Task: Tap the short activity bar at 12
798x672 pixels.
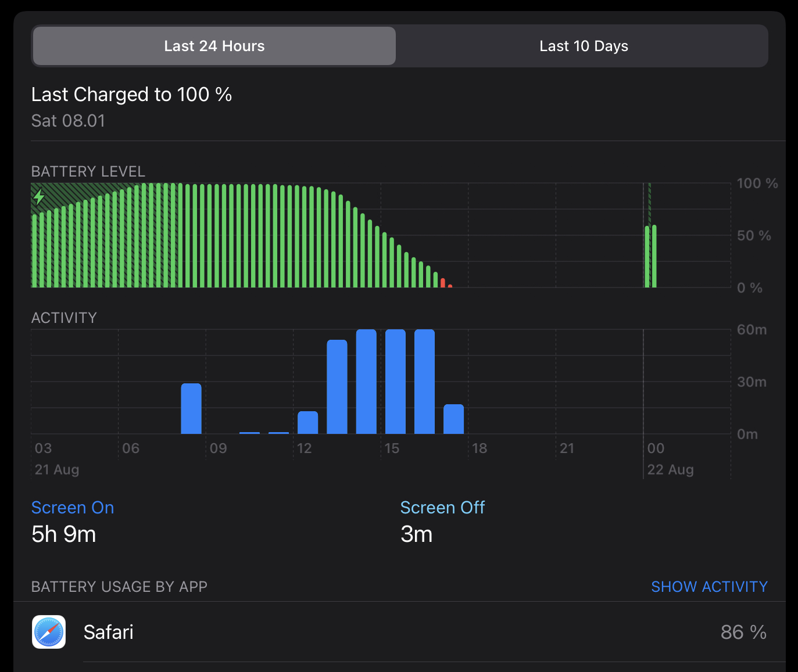Action: tap(307, 422)
